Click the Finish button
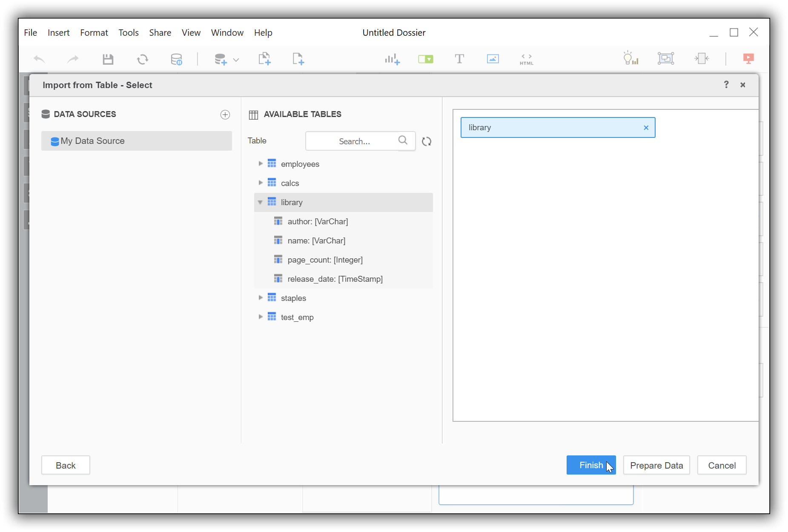This screenshot has width=788, height=532. point(591,465)
